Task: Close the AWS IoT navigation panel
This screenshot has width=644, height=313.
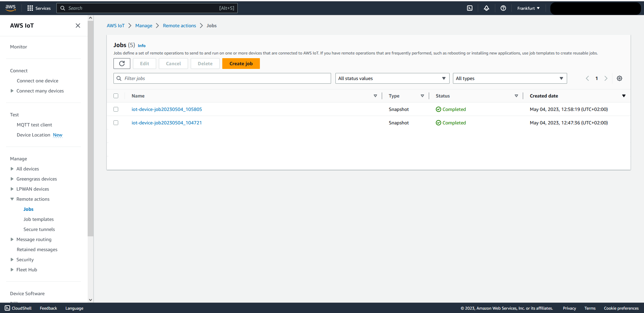Action: (78, 26)
